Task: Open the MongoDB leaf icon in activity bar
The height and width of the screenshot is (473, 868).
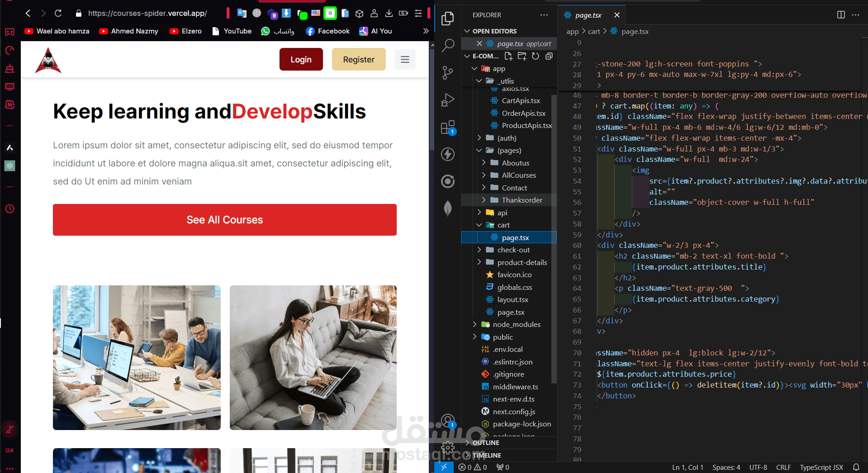Action: pos(448,208)
